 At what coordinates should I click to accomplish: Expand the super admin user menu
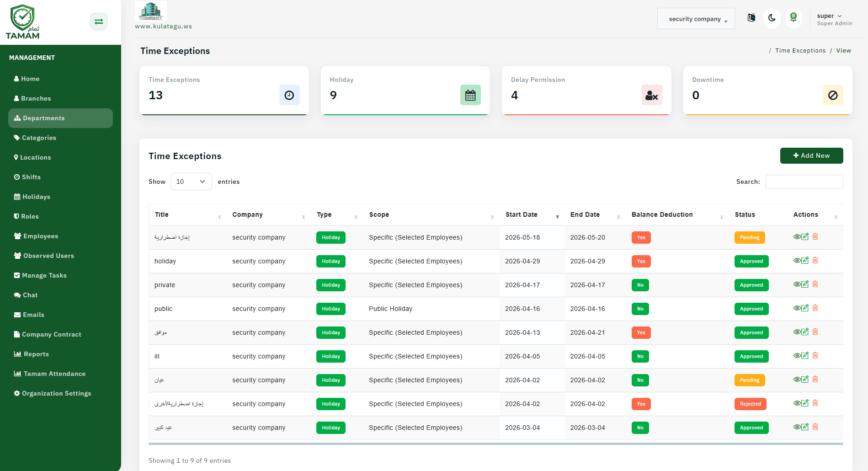coord(834,19)
